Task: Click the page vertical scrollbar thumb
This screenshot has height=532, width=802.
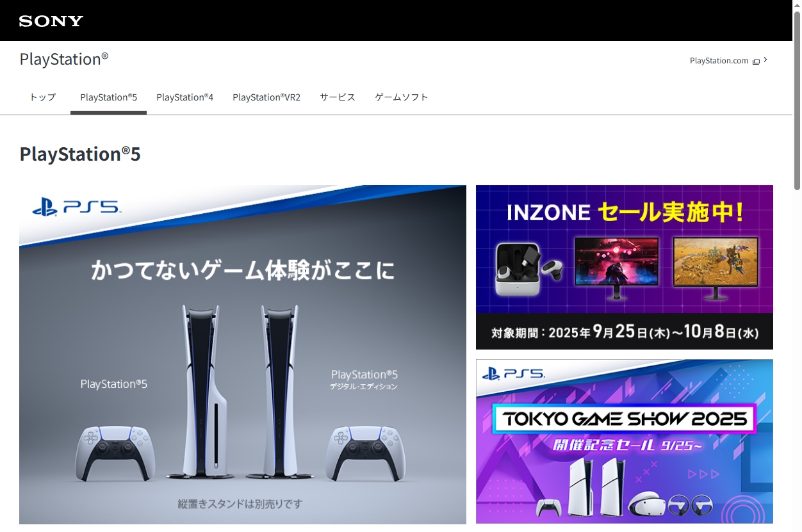Action: click(x=797, y=99)
